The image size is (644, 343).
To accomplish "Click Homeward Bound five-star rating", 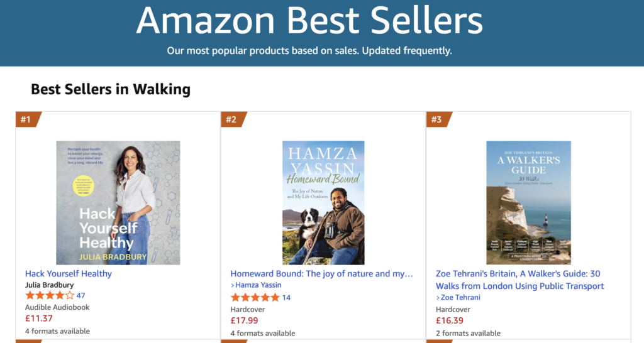I will pos(255,297).
